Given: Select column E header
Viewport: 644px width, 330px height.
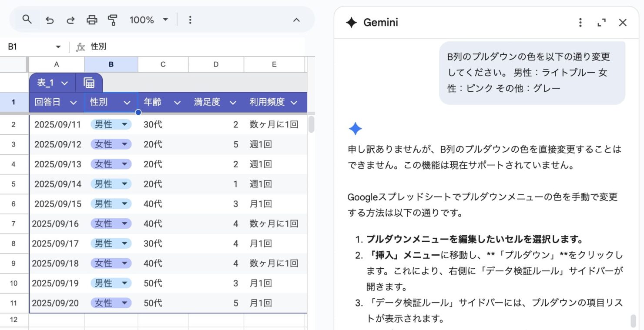Looking at the screenshot, I should click(274, 64).
